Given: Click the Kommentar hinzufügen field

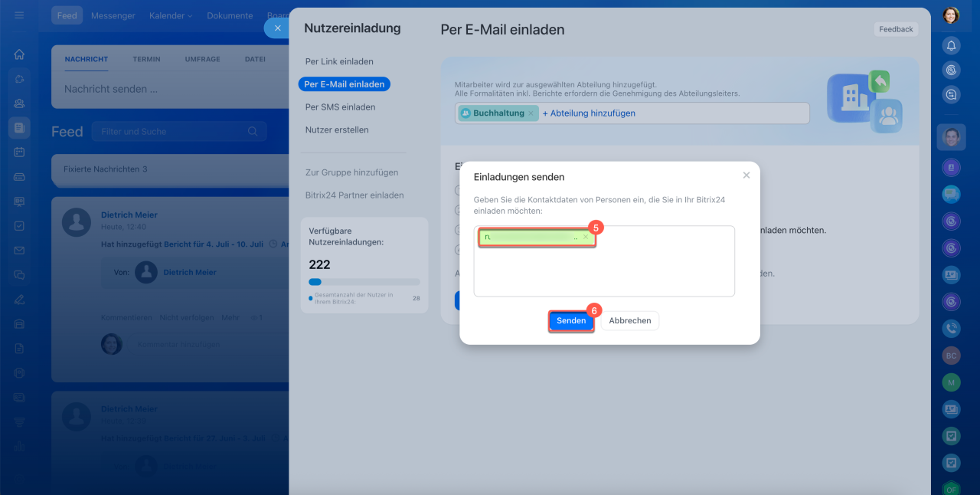Looking at the screenshot, I should click(207, 345).
